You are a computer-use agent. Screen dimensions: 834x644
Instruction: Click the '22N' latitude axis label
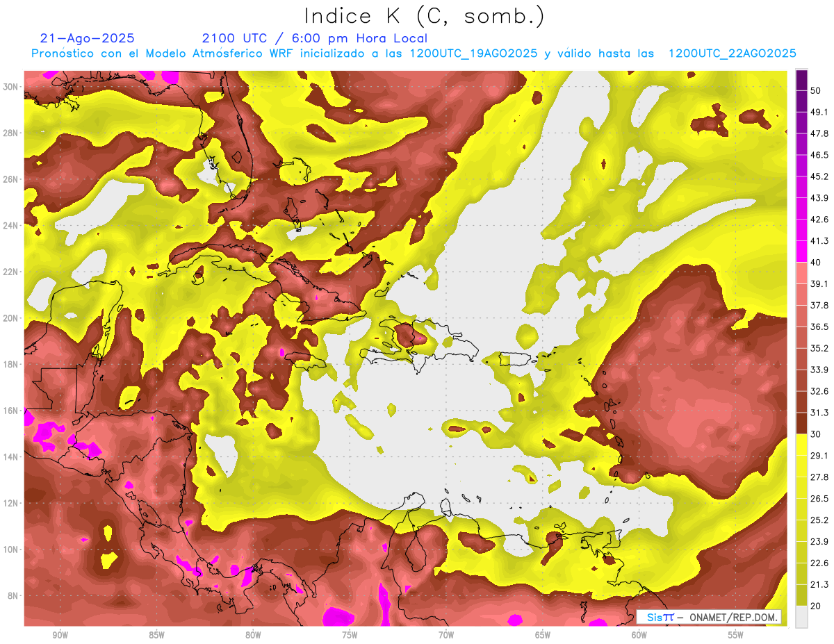(11, 272)
